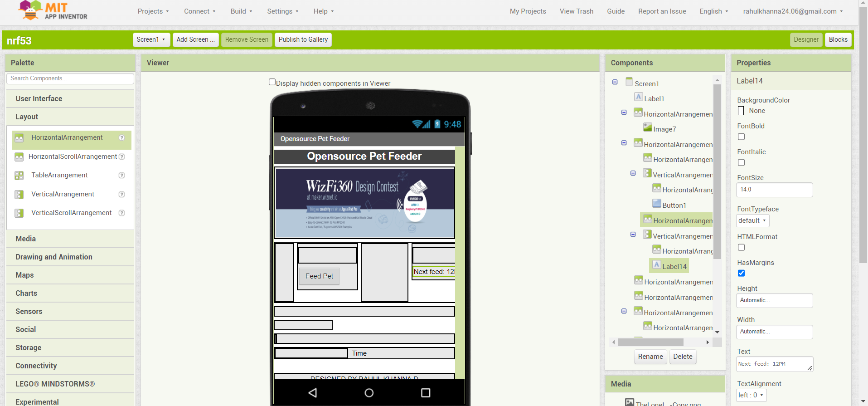The image size is (868, 406).
Task: Open View Trash
Action: [x=576, y=11]
